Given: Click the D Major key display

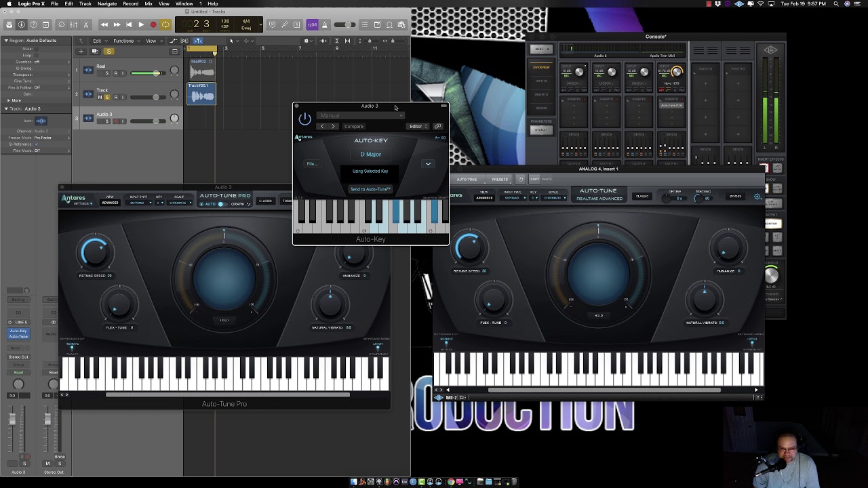Looking at the screenshot, I should coord(370,155).
